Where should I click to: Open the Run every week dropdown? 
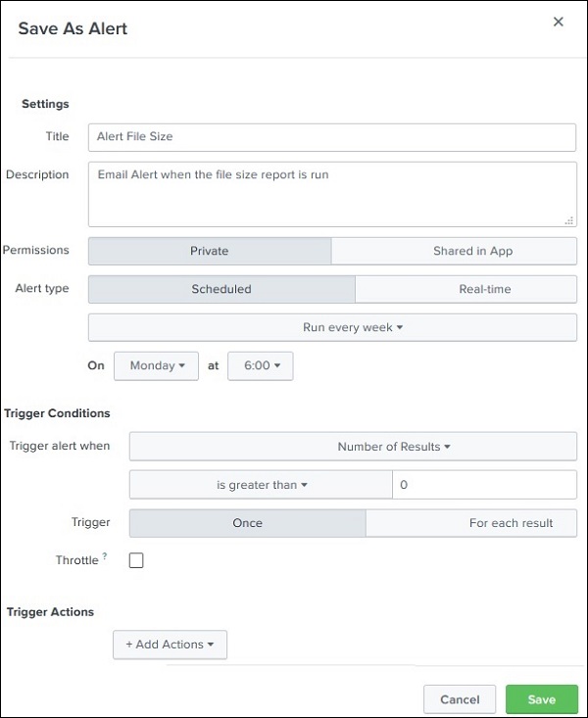[332, 327]
